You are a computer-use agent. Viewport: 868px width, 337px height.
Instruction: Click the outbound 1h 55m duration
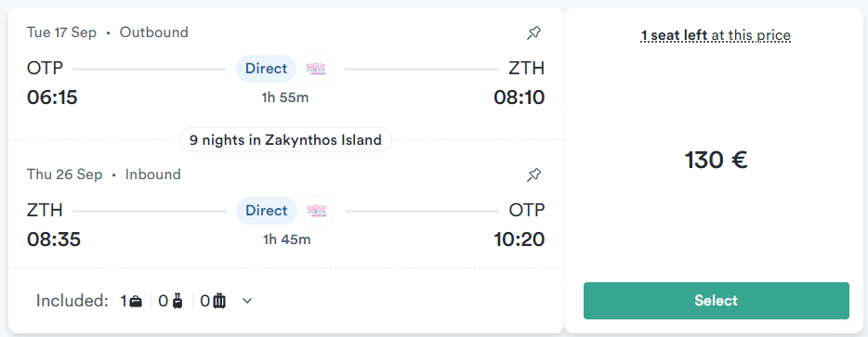tap(285, 98)
